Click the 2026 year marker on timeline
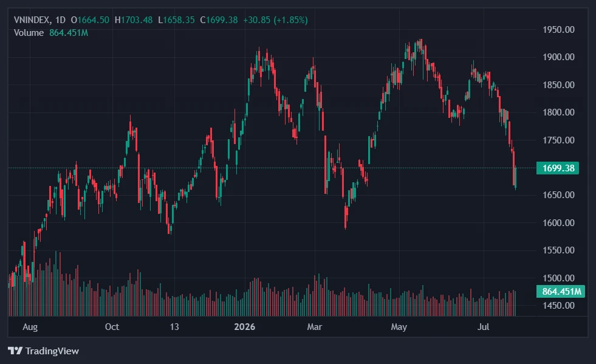This screenshot has width=596, height=364. [x=244, y=327]
